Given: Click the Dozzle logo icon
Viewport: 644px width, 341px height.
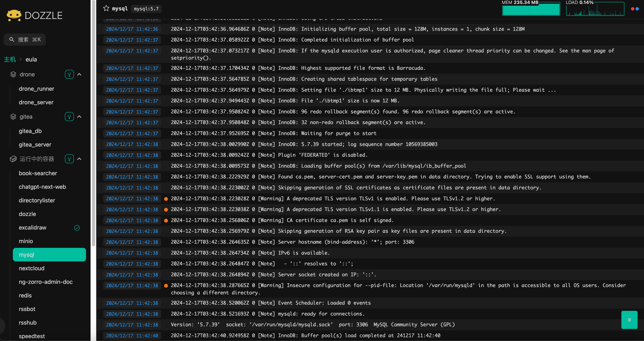Looking at the screenshot, I should pyautogui.click(x=14, y=15).
